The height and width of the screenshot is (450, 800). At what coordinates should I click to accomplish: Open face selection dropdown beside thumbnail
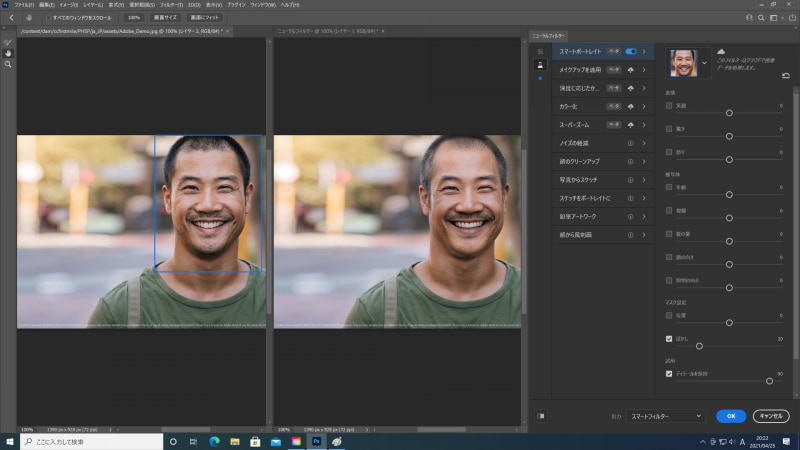coord(704,63)
